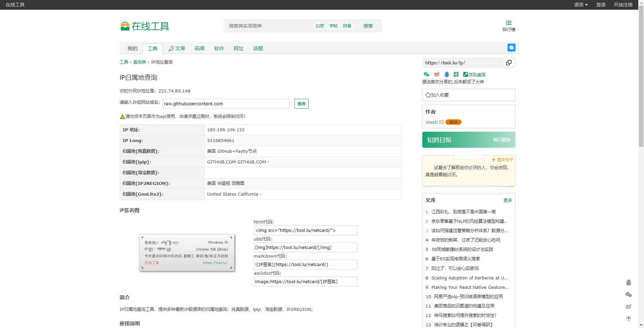Image resolution: width=644 pixels, height=328 pixels.
Task: Click the 提交句子 submit link
Action: pos(502,159)
